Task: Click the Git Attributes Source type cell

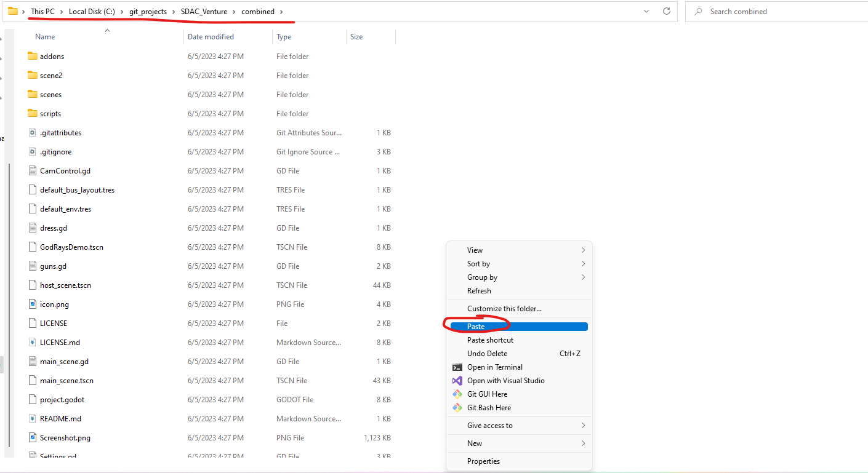Action: click(x=309, y=133)
